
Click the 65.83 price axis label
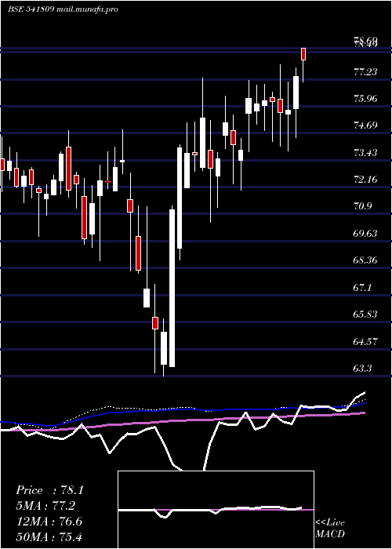coord(366,314)
